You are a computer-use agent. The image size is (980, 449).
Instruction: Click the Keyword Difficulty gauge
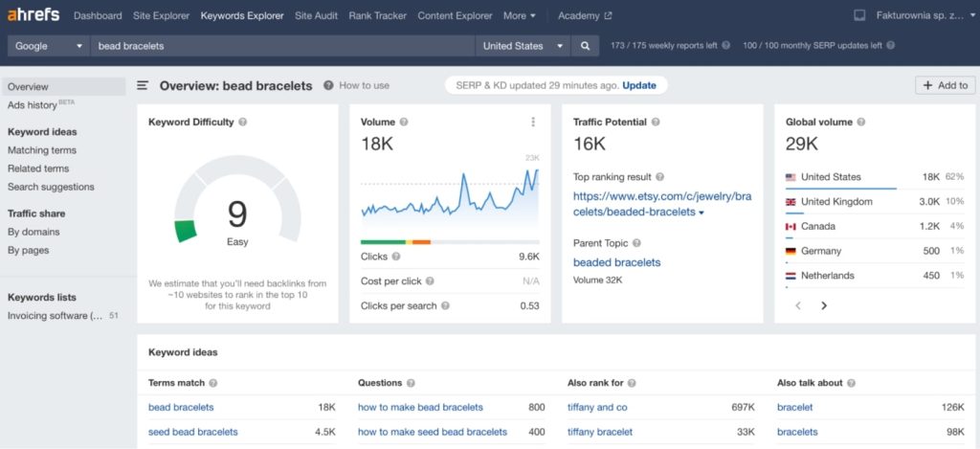click(237, 200)
